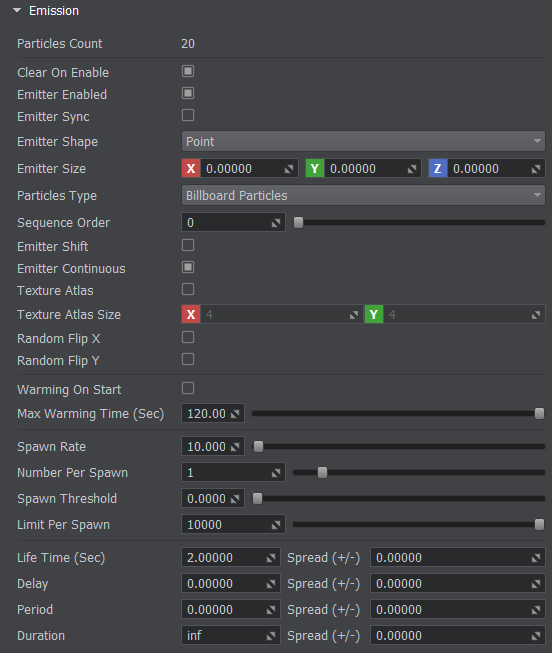552x653 pixels.
Task: Click the drag-arrow icon in Max Warming Time field
Action: click(235, 414)
